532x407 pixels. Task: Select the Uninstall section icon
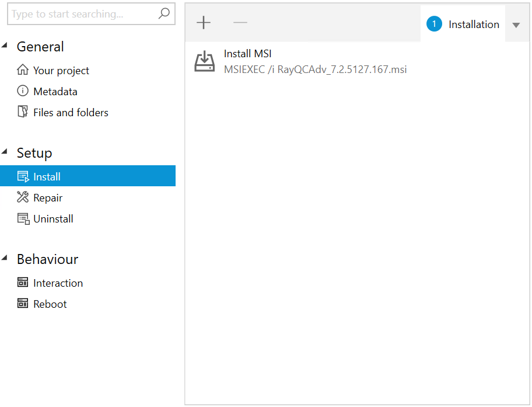click(x=23, y=219)
